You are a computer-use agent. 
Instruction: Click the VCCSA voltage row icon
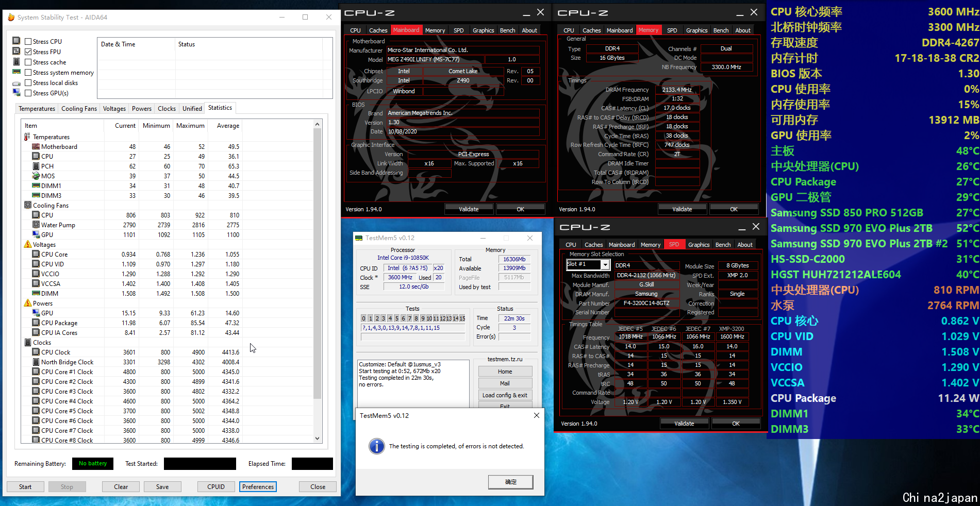36,283
